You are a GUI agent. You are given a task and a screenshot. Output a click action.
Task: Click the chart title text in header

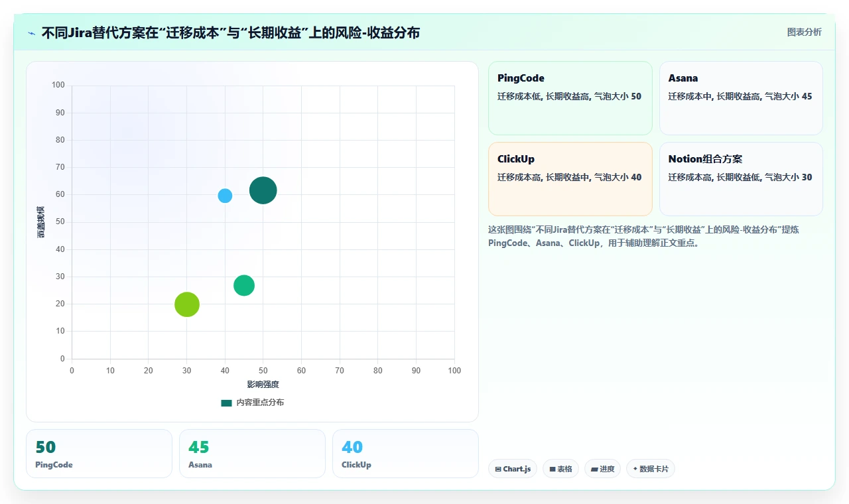coord(230,32)
